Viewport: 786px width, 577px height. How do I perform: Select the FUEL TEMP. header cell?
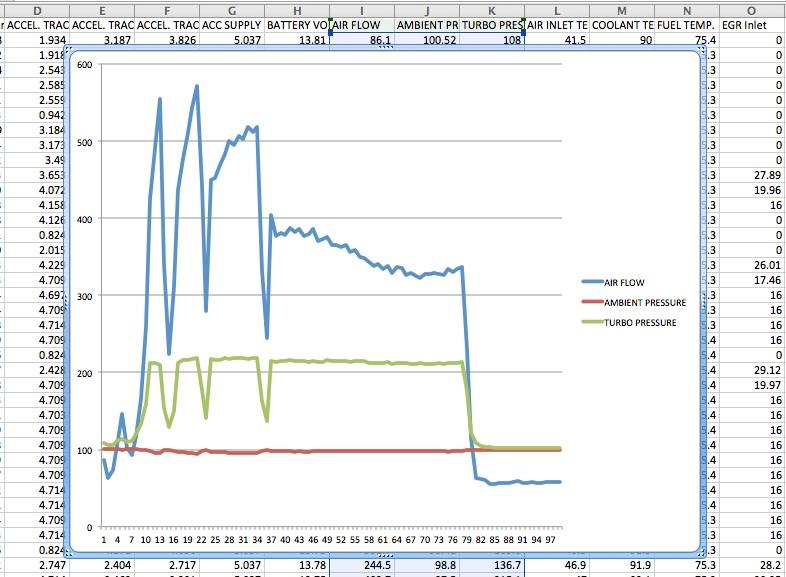click(x=687, y=23)
